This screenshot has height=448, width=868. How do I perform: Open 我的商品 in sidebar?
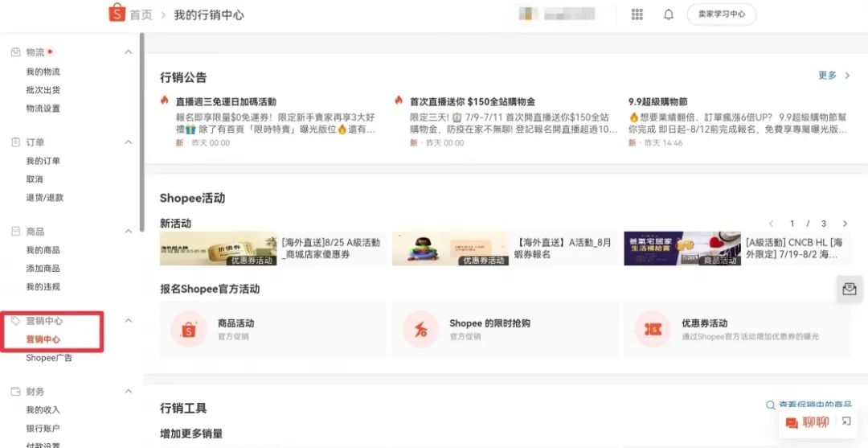click(43, 250)
